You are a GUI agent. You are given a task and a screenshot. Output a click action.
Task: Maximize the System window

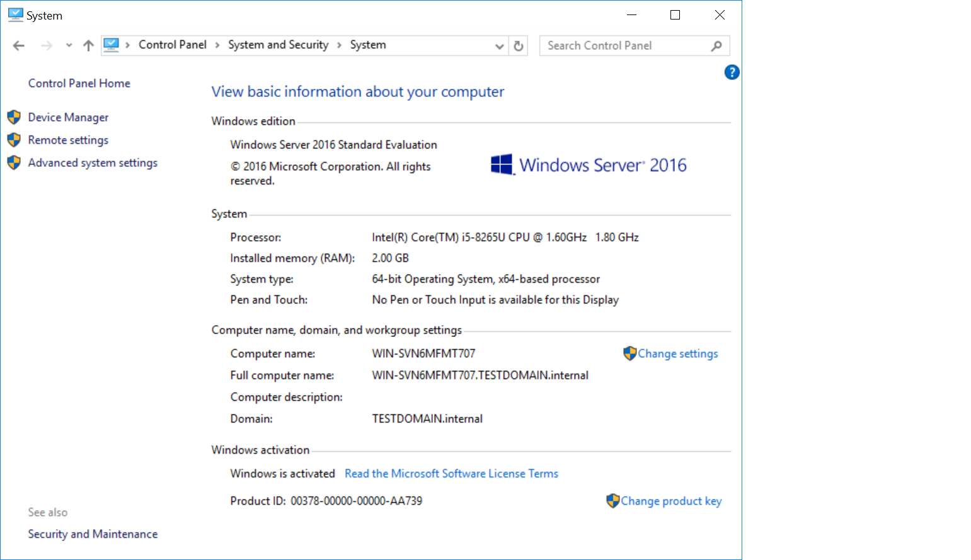(675, 15)
